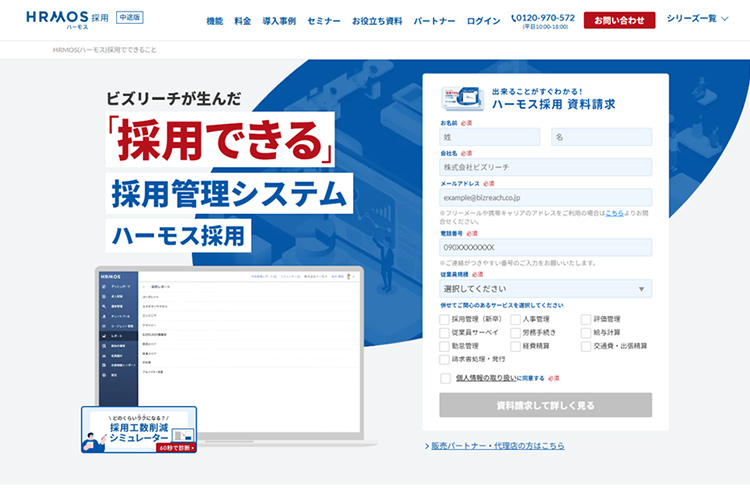Screen dimensions: 750x488
Task: Check the 経費精算 checkbox
Action: pyautogui.click(x=516, y=346)
